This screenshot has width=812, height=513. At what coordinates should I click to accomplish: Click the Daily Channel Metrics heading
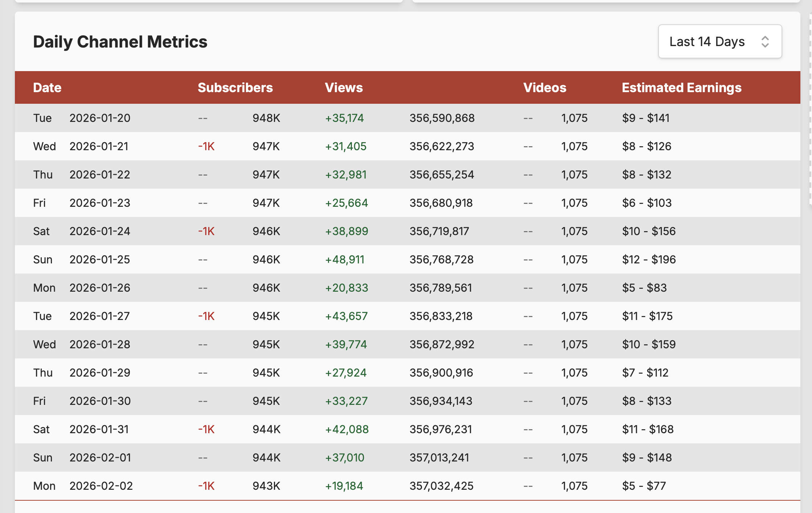point(120,42)
